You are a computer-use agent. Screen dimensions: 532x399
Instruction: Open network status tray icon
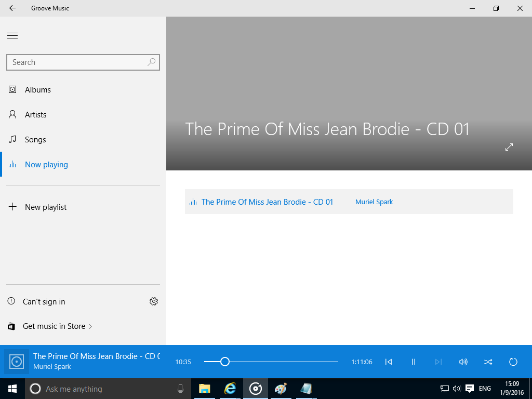pos(445,389)
